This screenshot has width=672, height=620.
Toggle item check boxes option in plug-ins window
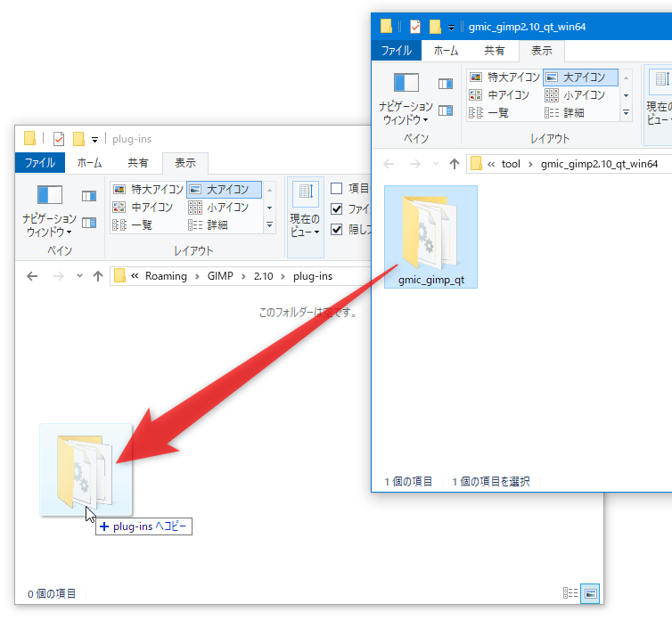coord(337,189)
